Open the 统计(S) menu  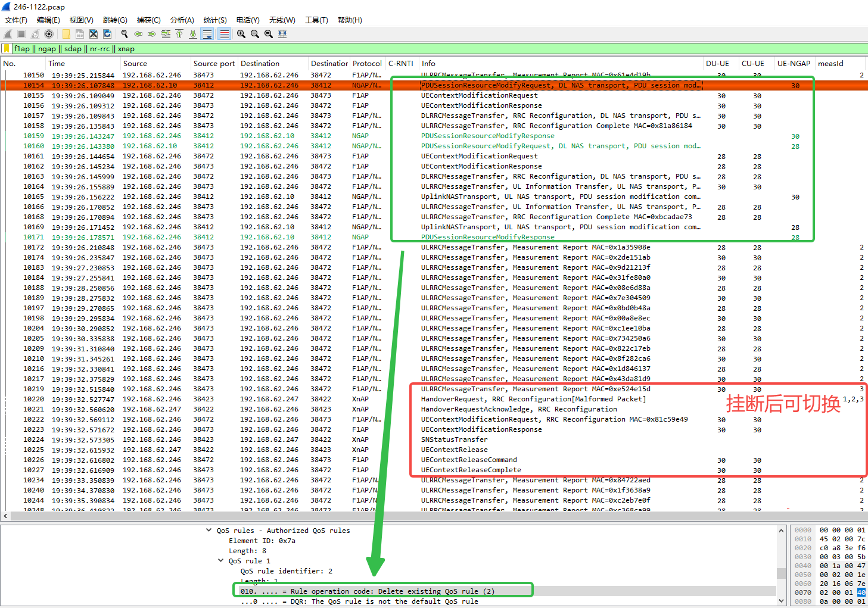(x=215, y=20)
